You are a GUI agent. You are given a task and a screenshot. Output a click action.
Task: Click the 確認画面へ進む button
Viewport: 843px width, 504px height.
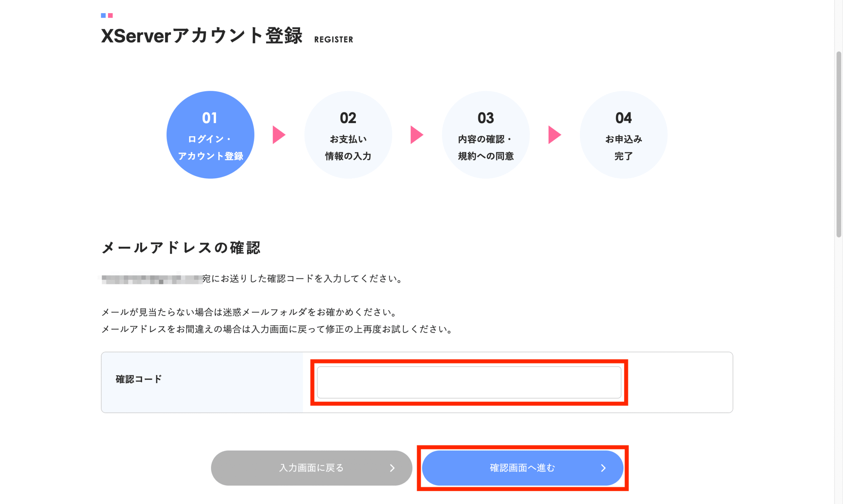523,468
